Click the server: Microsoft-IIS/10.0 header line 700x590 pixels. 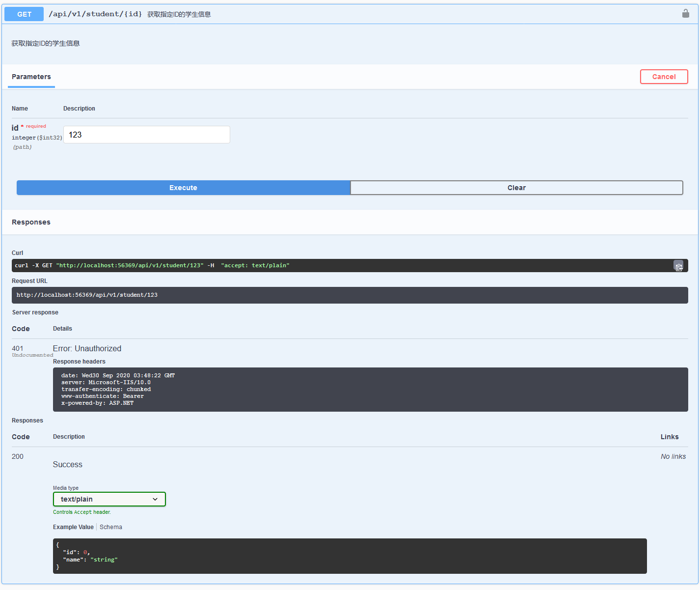(106, 382)
